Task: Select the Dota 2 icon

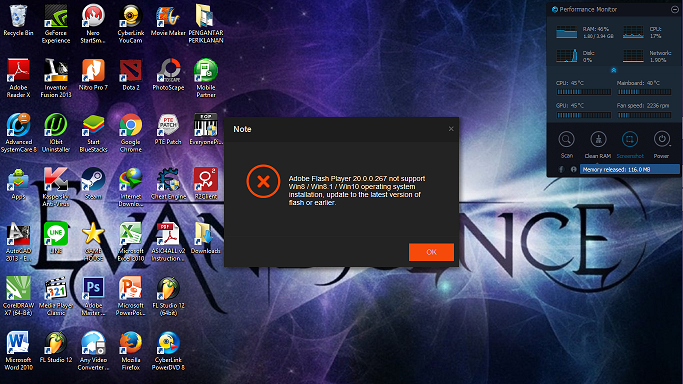Action: click(x=131, y=75)
